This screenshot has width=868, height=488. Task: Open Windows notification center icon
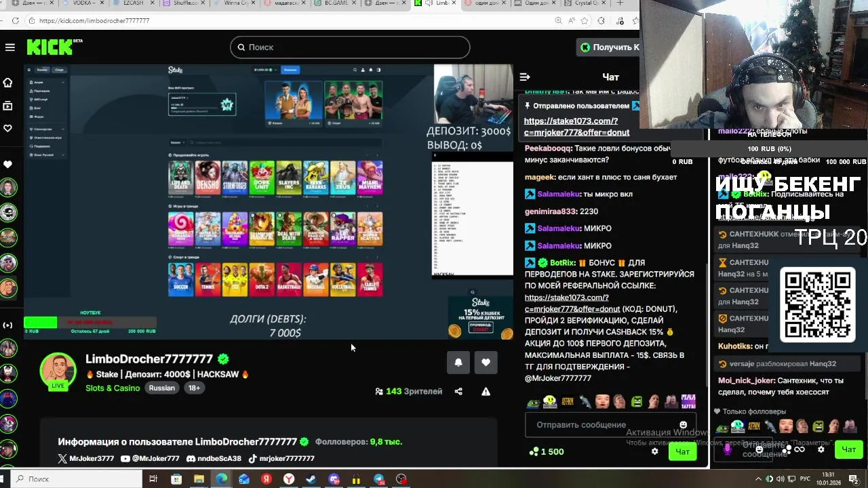[x=854, y=479]
